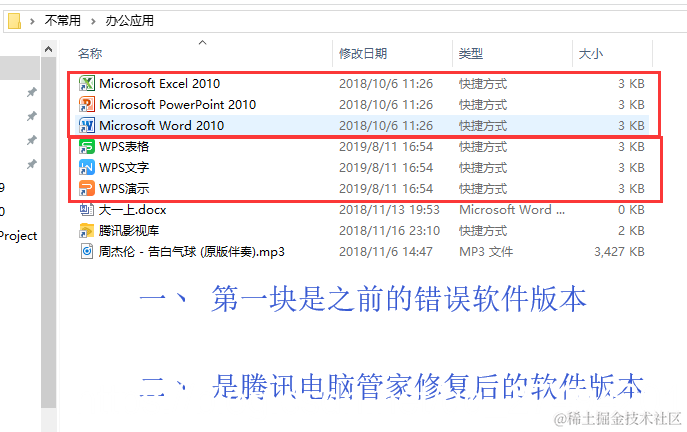
Task: Select the 腾讯影视库 folder shortcut icon
Action: click(87, 230)
